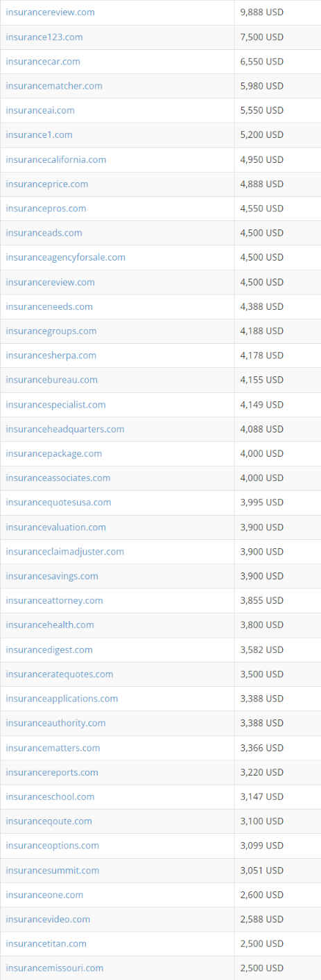The width and height of the screenshot is (321, 980).
Task: Select the insuranceai.com domain link
Action: 40,110
